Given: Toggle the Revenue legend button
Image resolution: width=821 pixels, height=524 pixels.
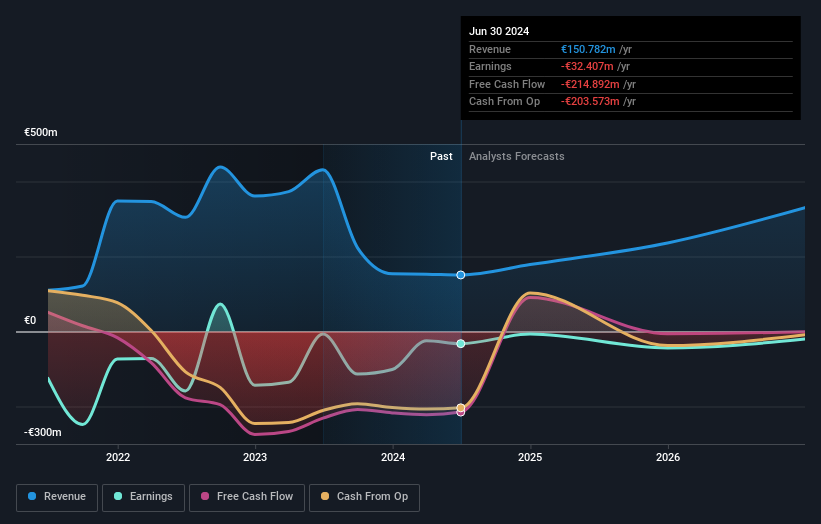Looking at the screenshot, I should [x=57, y=497].
